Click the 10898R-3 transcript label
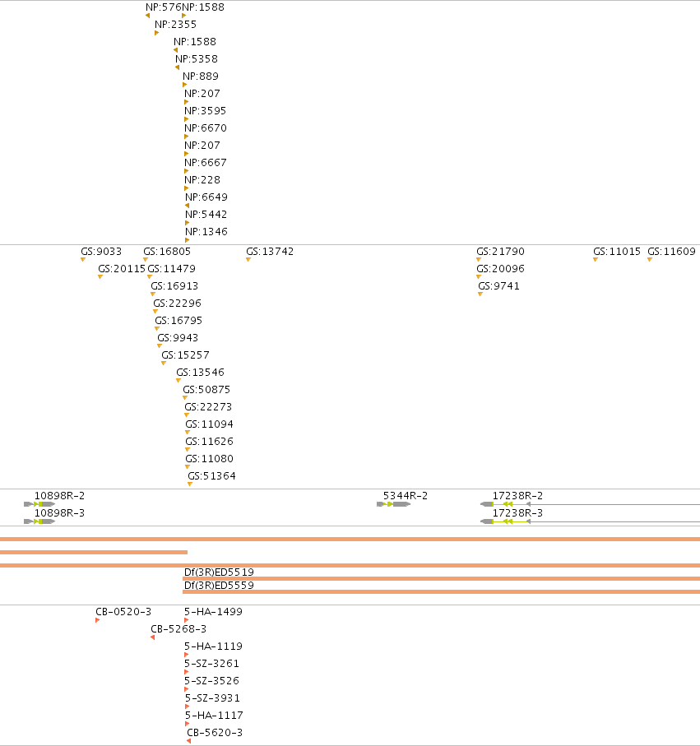Screen dimensions: 700x746 click(59, 513)
